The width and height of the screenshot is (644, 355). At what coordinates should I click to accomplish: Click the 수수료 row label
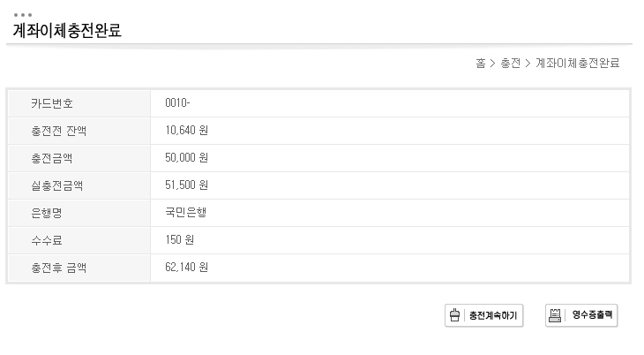[x=47, y=240]
